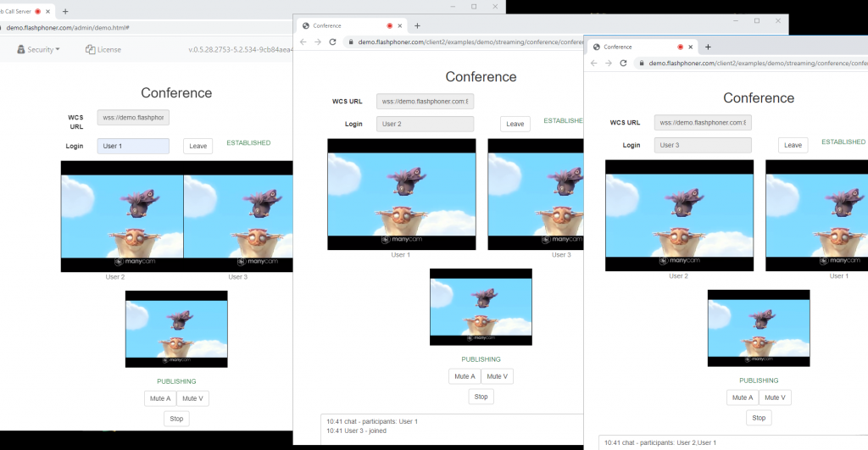Image resolution: width=868 pixels, height=450 pixels.
Task: Click Leave button beside User 2 login
Action: pyautogui.click(x=515, y=124)
